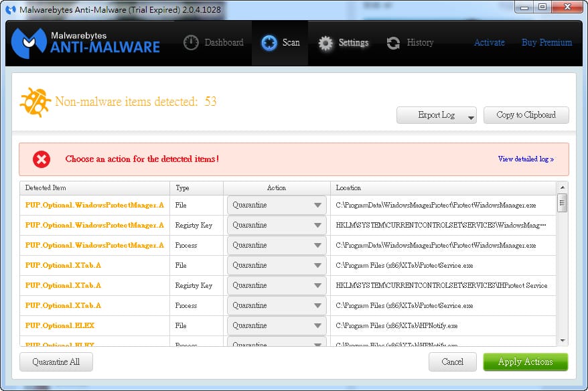The height and width of the screenshot is (391, 588).
Task: Select PUP.Optional.ELEX File item name
Action: click(60, 325)
